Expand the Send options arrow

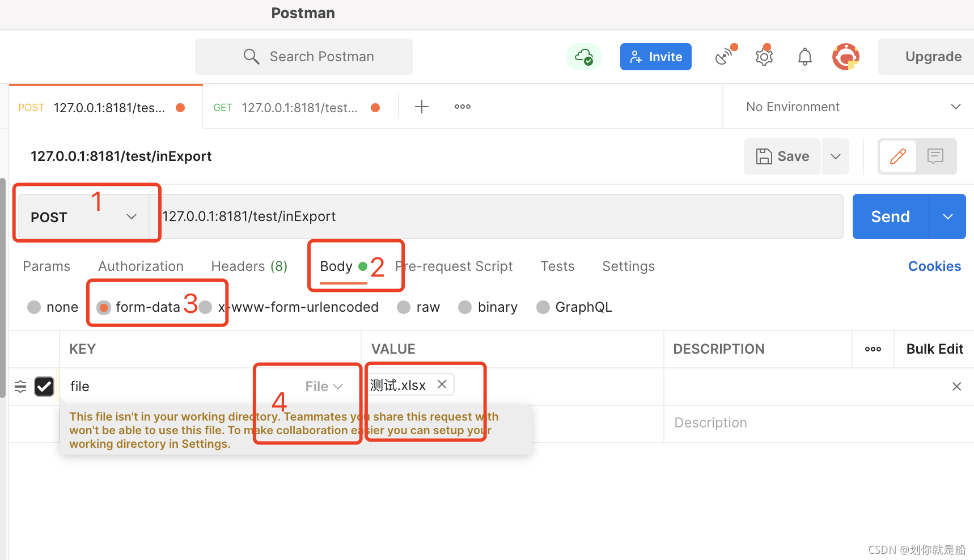click(948, 217)
